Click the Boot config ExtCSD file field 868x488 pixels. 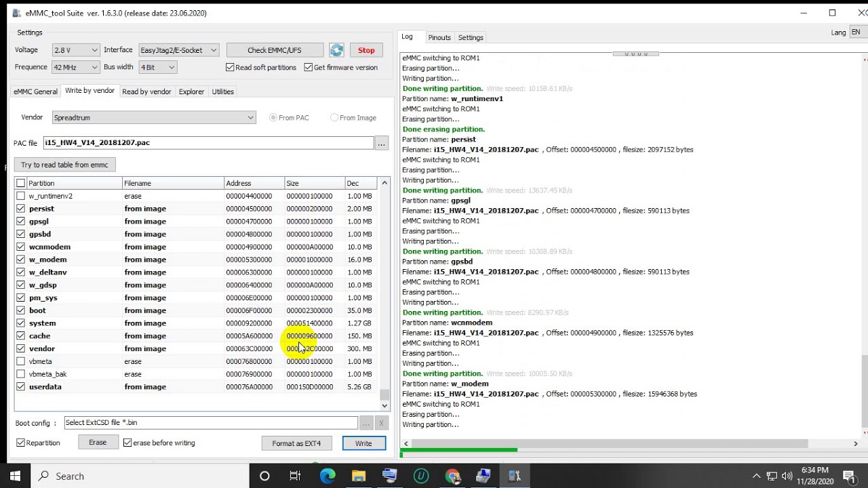coord(211,423)
